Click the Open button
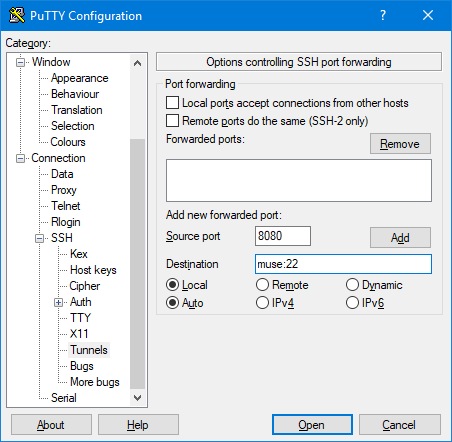The height and width of the screenshot is (442, 452). (x=312, y=425)
